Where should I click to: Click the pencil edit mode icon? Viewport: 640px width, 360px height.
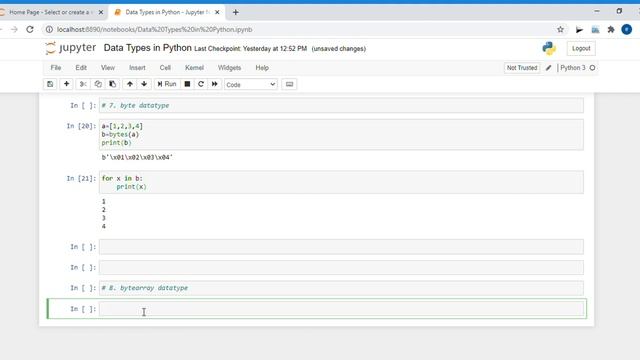coord(549,68)
